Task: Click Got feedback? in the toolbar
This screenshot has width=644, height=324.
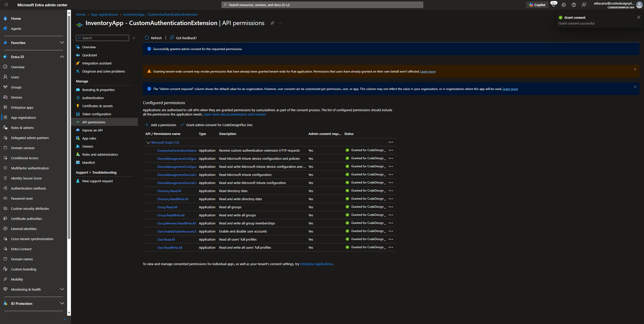Action: point(183,38)
